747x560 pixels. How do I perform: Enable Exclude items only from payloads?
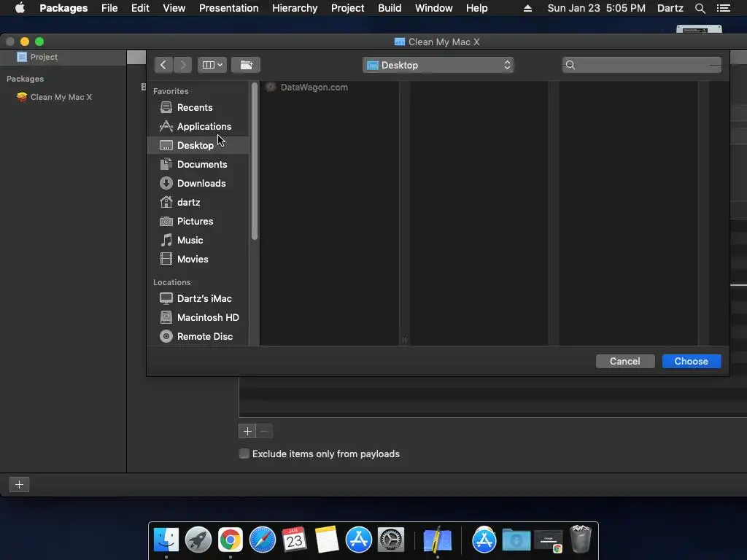pos(244,454)
